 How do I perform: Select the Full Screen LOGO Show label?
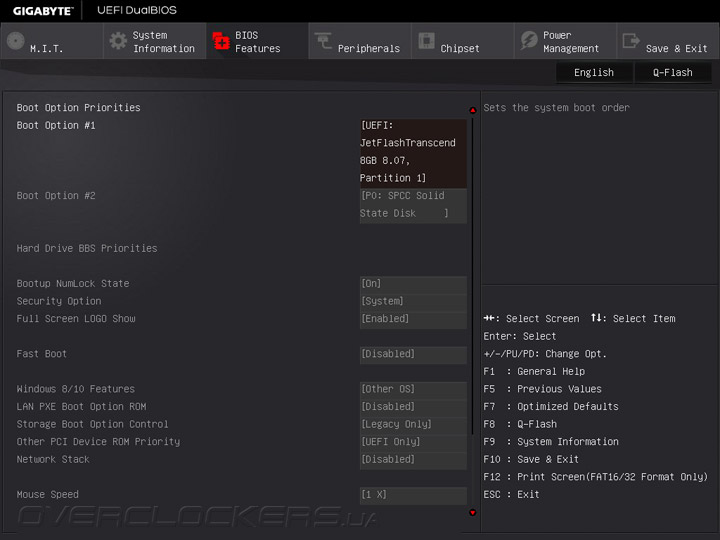76,319
